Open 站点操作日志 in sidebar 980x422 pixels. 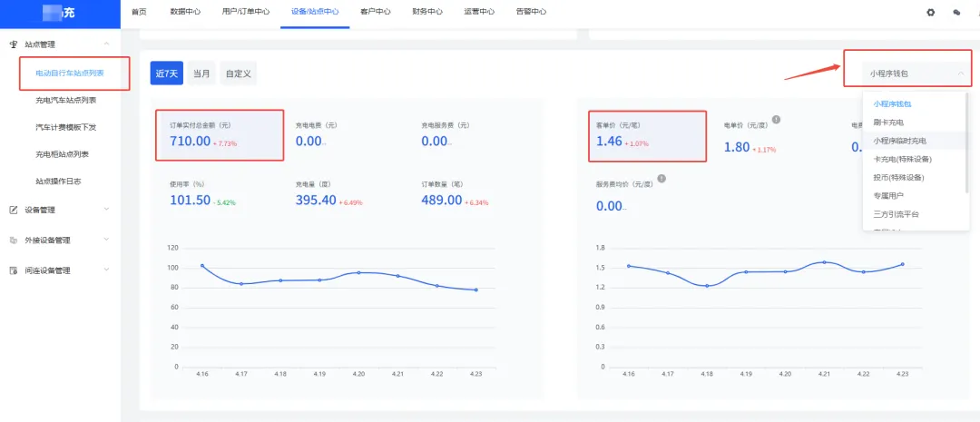click(x=58, y=182)
